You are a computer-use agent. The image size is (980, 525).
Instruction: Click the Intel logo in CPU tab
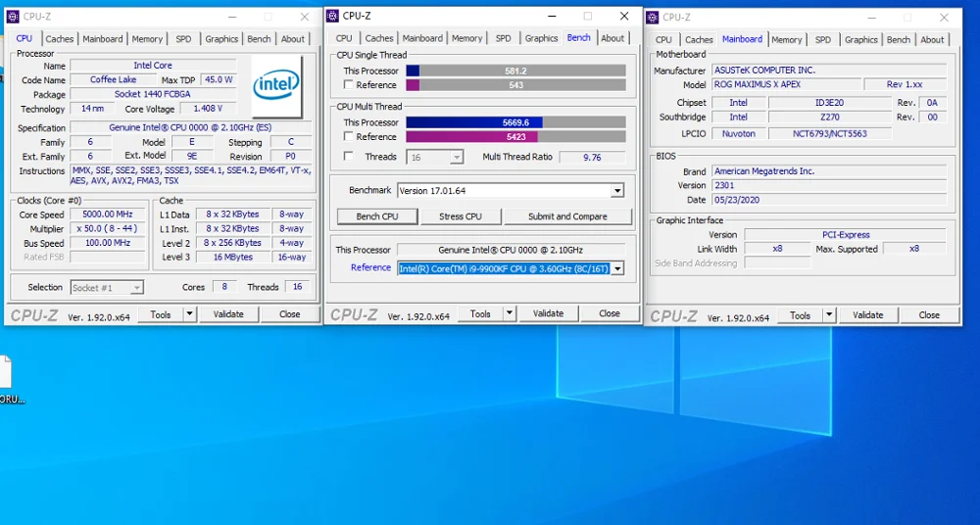276,84
